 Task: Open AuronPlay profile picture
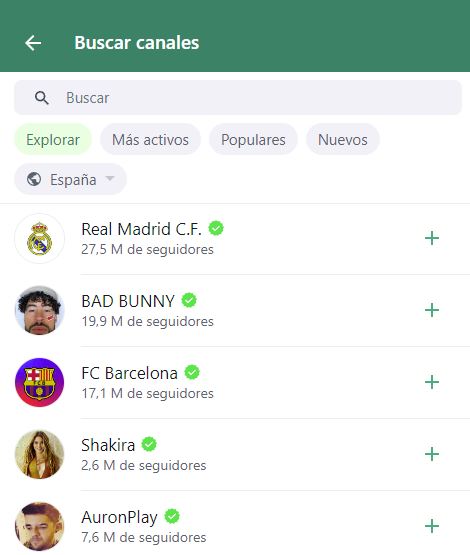tap(40, 526)
